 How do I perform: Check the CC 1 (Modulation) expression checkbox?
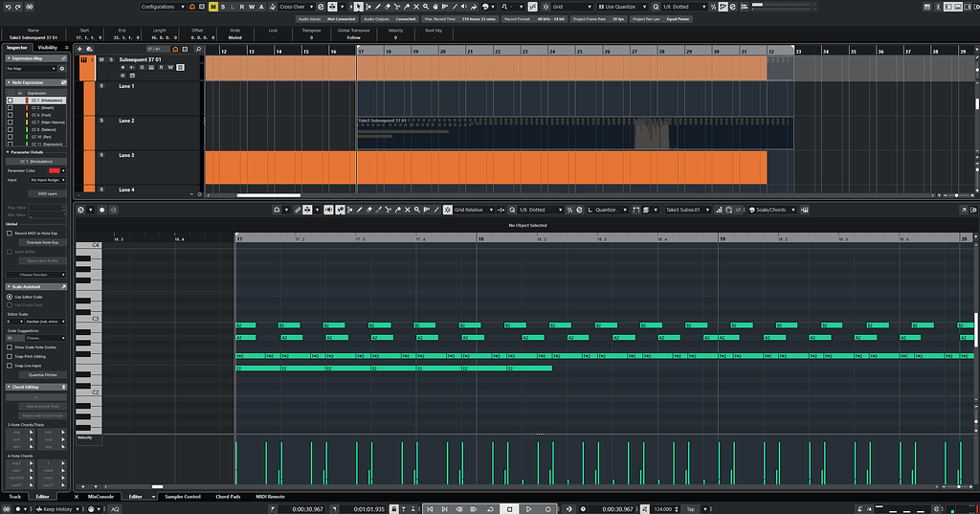point(10,101)
